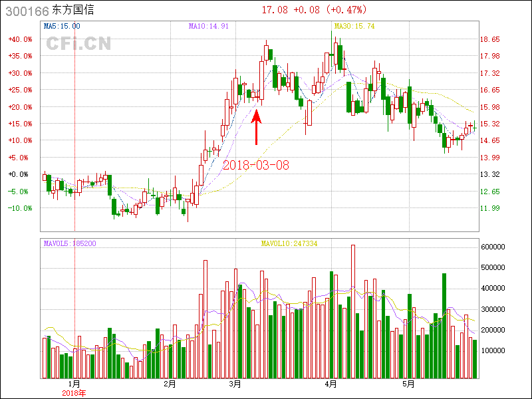
Task: Jump to the 1月 timeline label
Action: click(74, 384)
